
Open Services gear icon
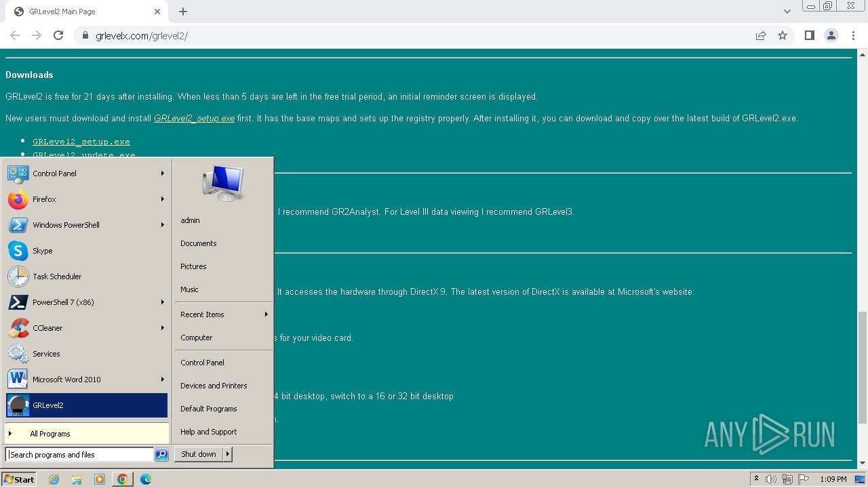18,354
